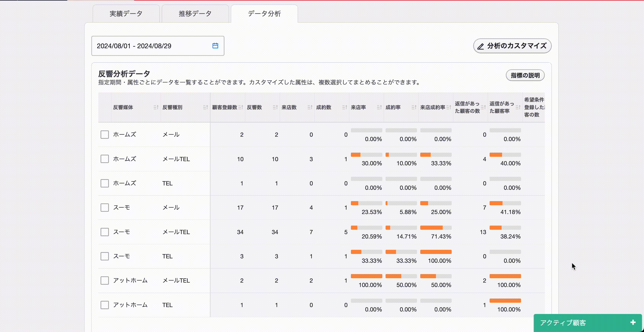Click the pencil icon in 分析のカスタマイズ

(x=481, y=46)
